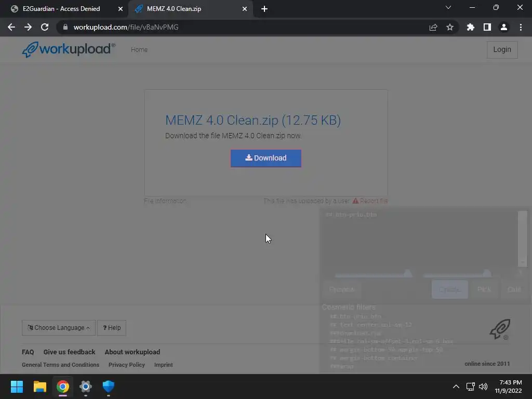Image resolution: width=532 pixels, height=399 pixels.
Task: Click the Chrome taskbar icon
Action: coord(63,387)
